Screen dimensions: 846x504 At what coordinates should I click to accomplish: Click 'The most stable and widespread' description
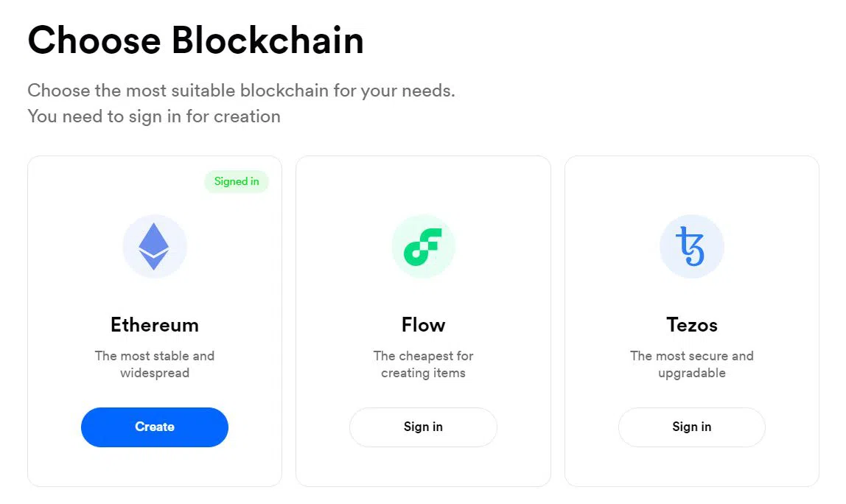[155, 364]
